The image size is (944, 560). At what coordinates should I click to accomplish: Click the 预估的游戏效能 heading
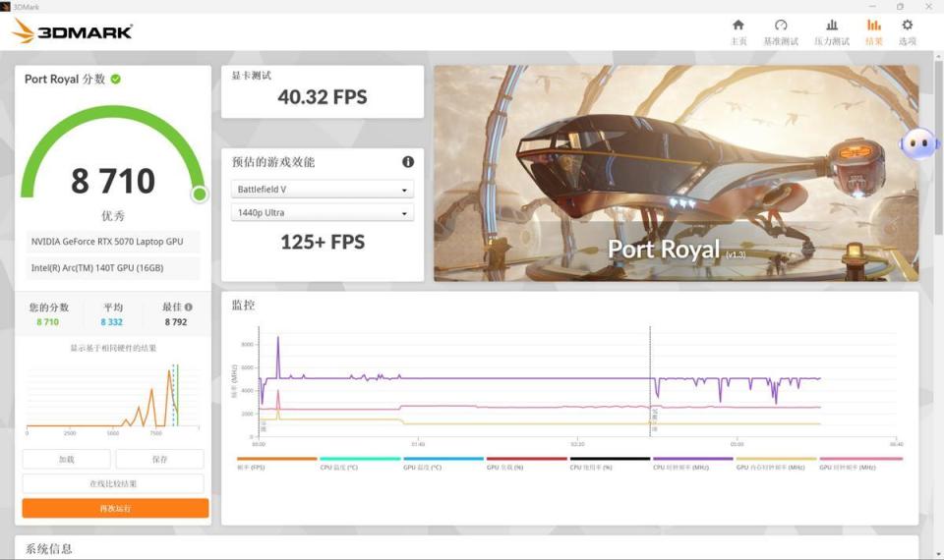click(273, 162)
